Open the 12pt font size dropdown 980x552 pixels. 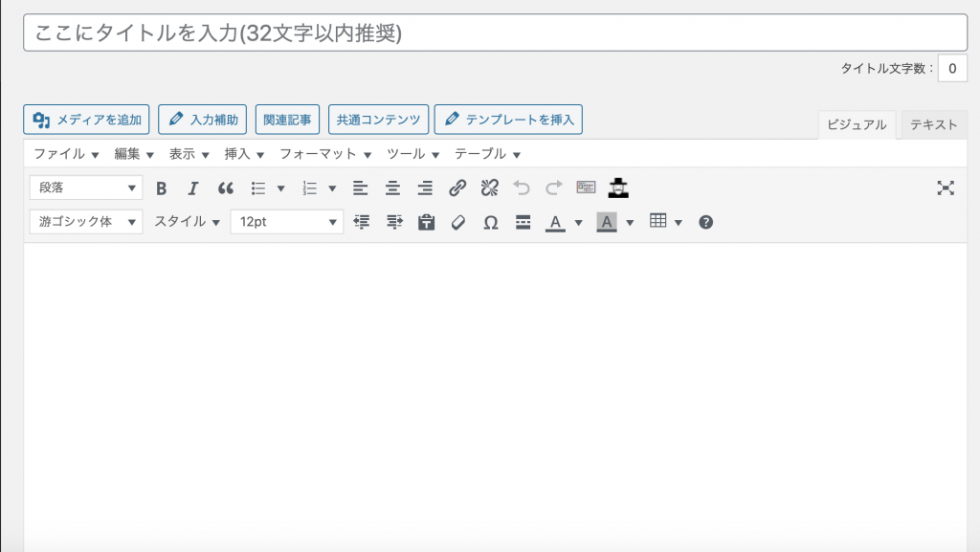point(287,222)
